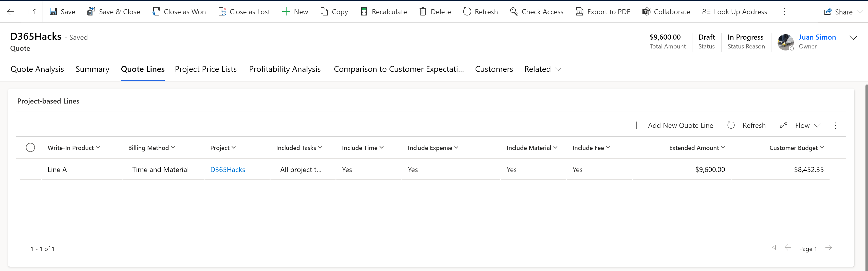Screen dimensions: 868x271
Task: Click the Share button
Action: click(838, 12)
